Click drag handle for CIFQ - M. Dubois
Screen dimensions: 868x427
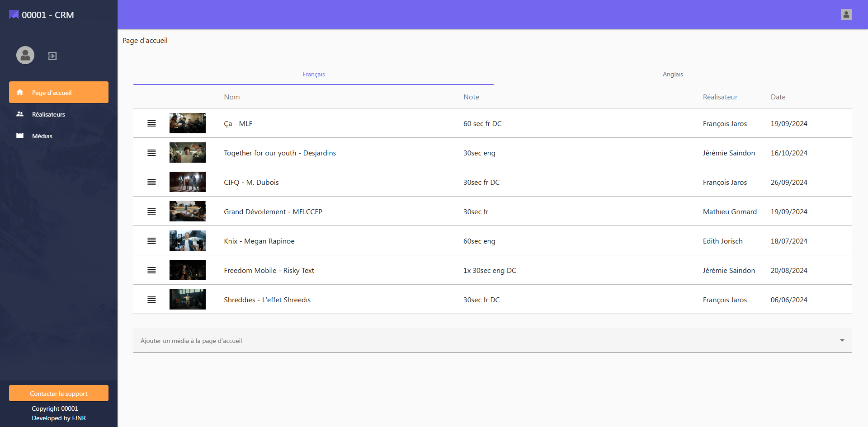pos(151,182)
